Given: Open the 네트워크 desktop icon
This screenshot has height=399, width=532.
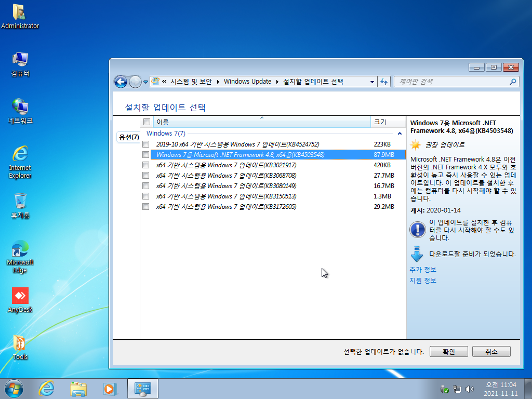Looking at the screenshot, I should coord(20,111).
